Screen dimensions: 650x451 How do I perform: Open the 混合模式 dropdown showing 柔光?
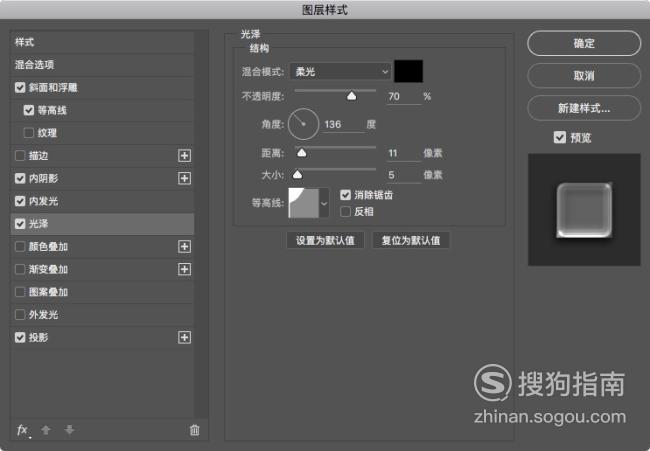[340, 72]
